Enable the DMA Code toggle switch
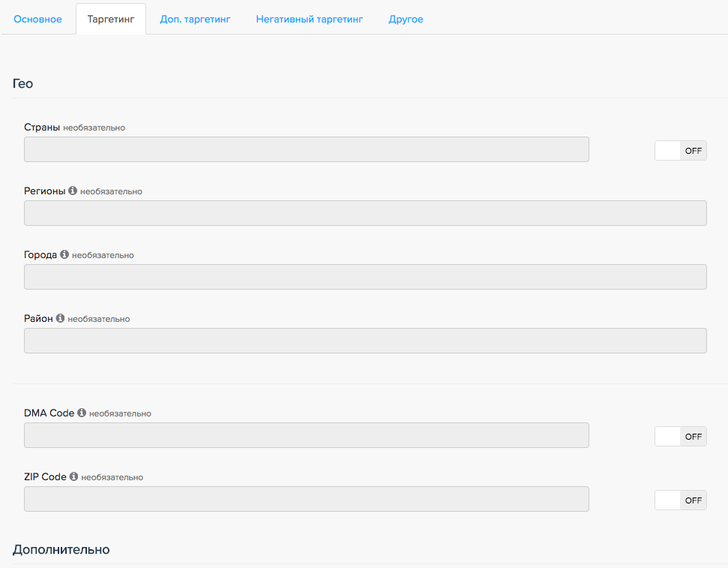This screenshot has width=728, height=568. [x=680, y=436]
